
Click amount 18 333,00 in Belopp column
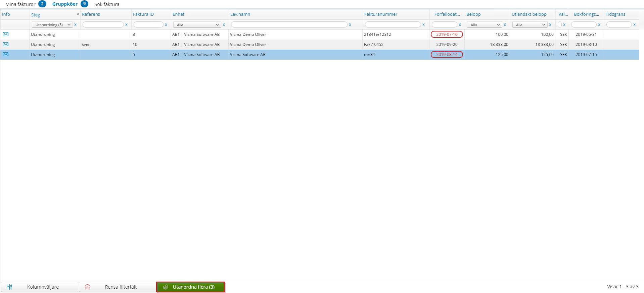click(499, 45)
